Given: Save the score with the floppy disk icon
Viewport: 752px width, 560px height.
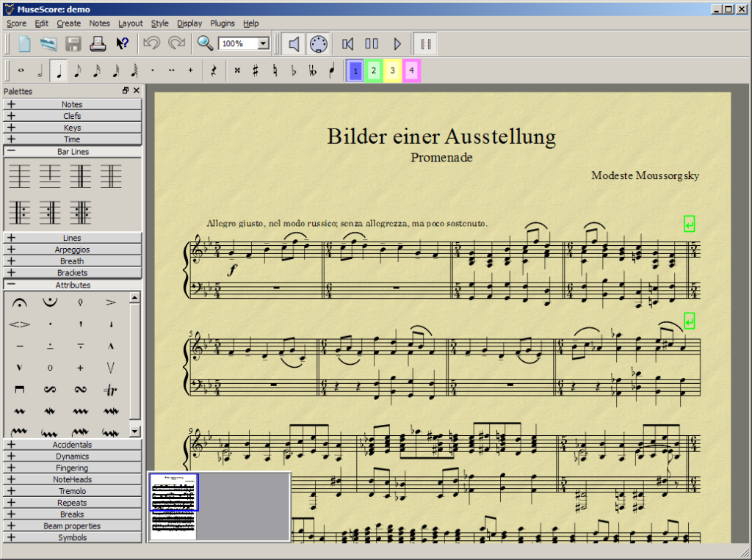Looking at the screenshot, I should 73,43.
